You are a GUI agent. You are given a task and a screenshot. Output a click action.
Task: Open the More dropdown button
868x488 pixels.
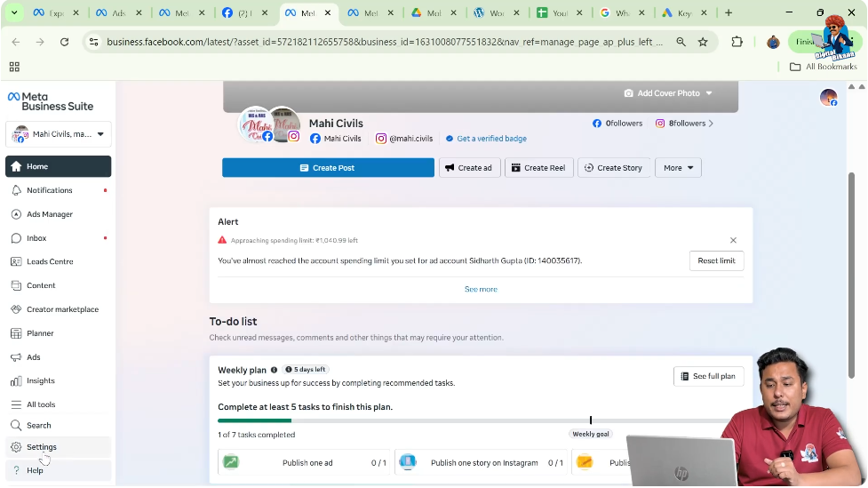pyautogui.click(x=678, y=168)
